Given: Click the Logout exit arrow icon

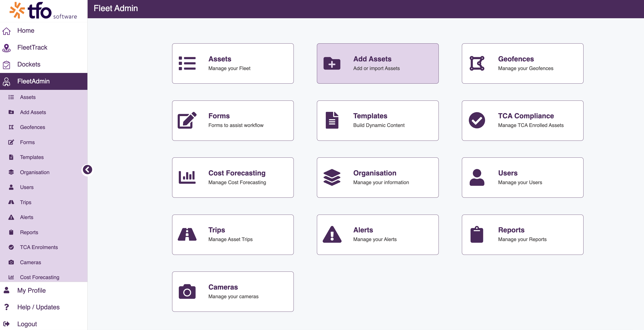Looking at the screenshot, I should (6, 324).
